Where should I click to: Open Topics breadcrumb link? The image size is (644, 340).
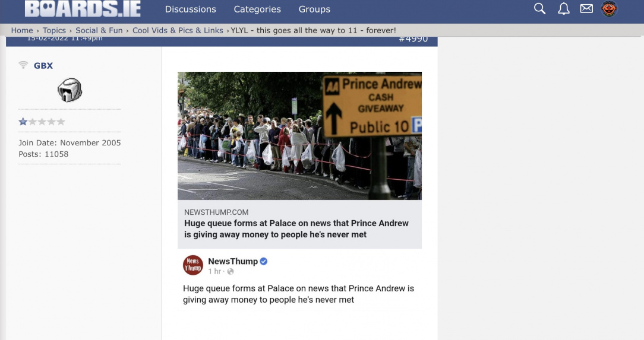(54, 30)
